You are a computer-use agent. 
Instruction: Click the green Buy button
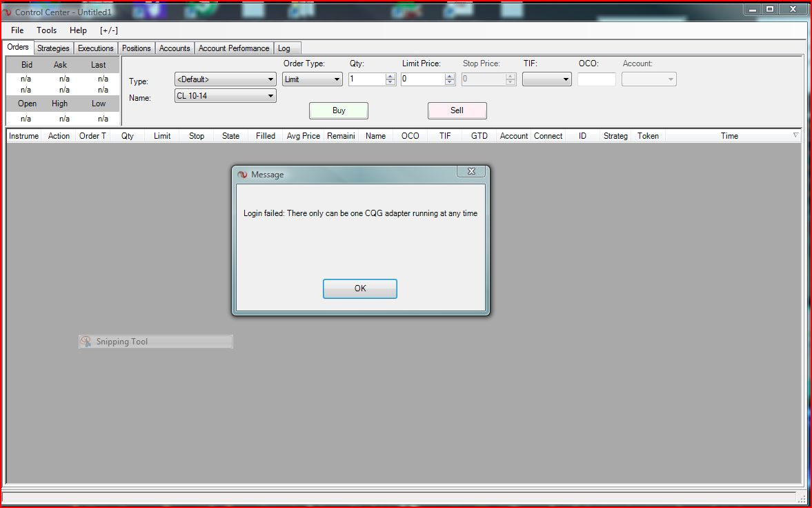(x=339, y=110)
